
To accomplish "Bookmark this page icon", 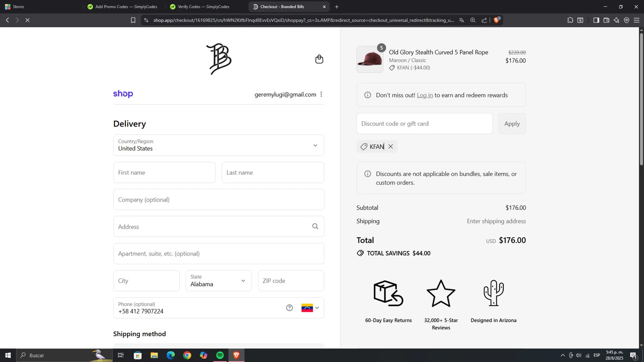I will pyautogui.click(x=133, y=20).
